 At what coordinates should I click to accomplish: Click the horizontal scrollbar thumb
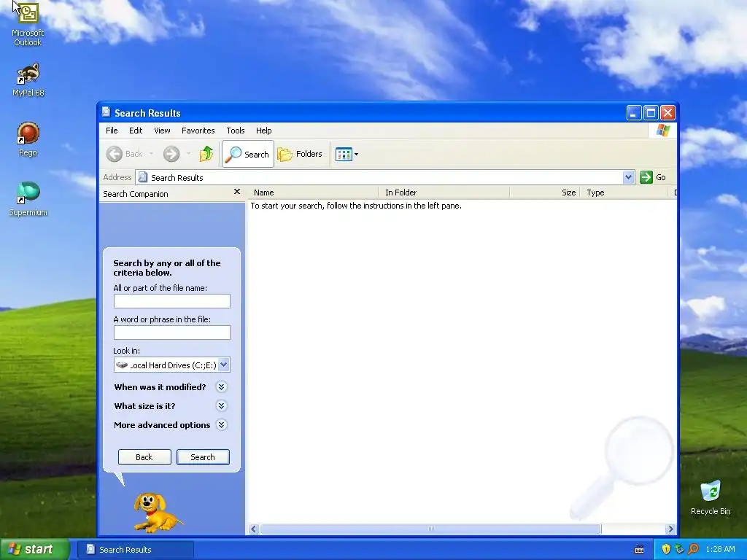430,529
